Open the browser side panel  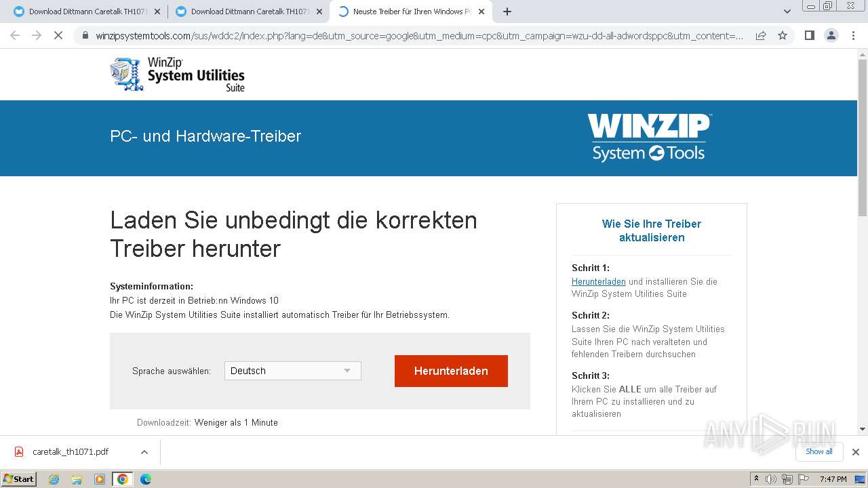pos(810,35)
